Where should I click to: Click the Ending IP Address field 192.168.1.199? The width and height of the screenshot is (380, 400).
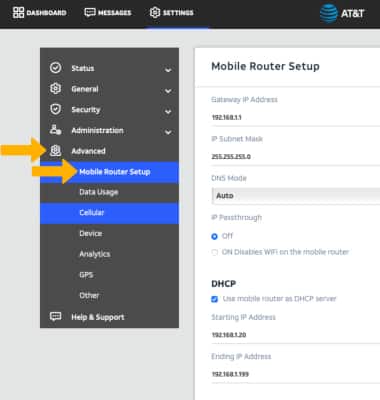pyautogui.click(x=296, y=374)
